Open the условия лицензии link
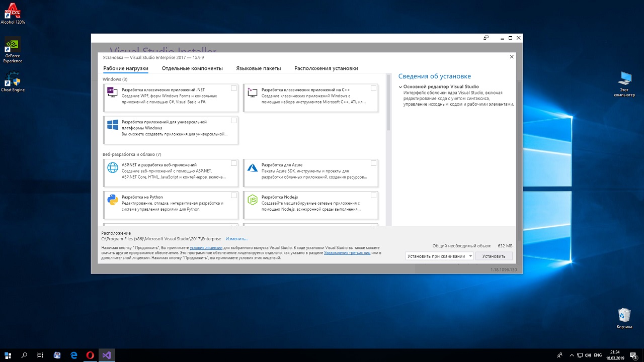The width and height of the screenshot is (644, 362). coord(206,248)
